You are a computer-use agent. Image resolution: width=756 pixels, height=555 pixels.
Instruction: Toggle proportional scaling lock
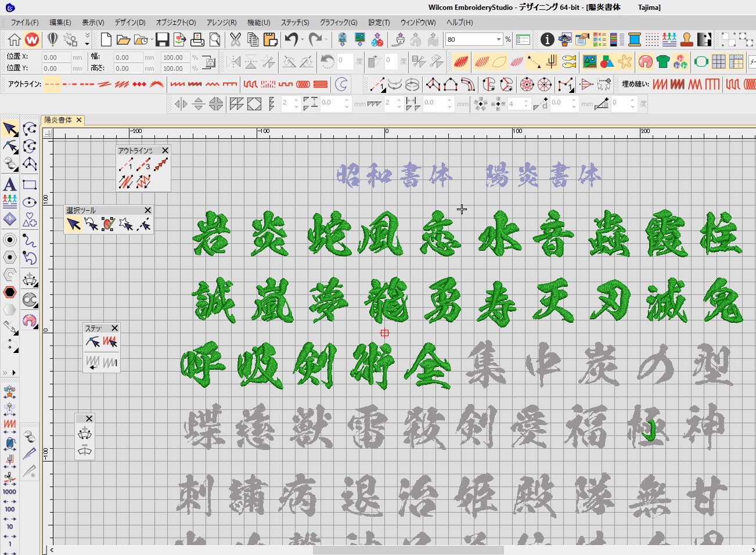coord(209,62)
